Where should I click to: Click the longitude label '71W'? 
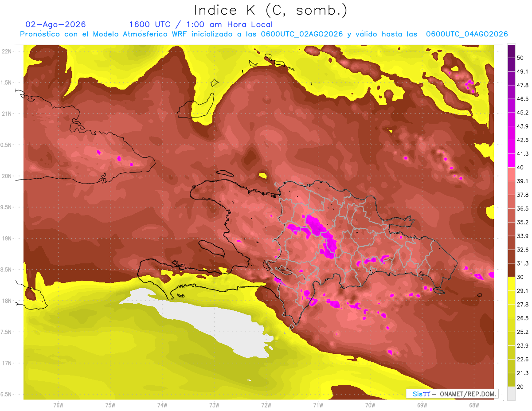pos(318,405)
